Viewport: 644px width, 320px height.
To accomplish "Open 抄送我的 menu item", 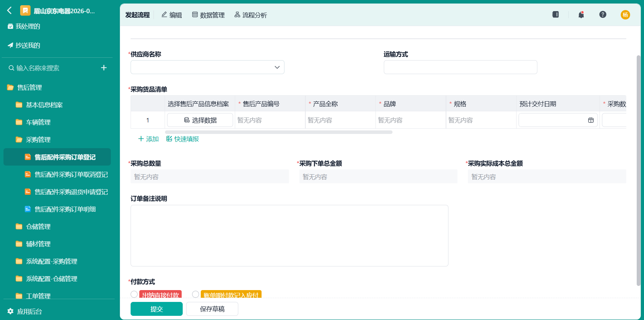I will click(28, 45).
